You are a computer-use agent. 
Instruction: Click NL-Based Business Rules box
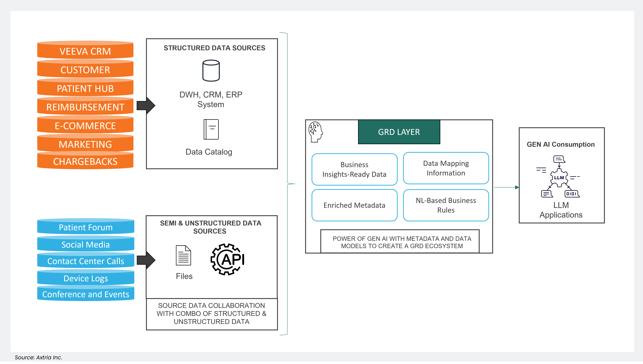click(x=446, y=205)
